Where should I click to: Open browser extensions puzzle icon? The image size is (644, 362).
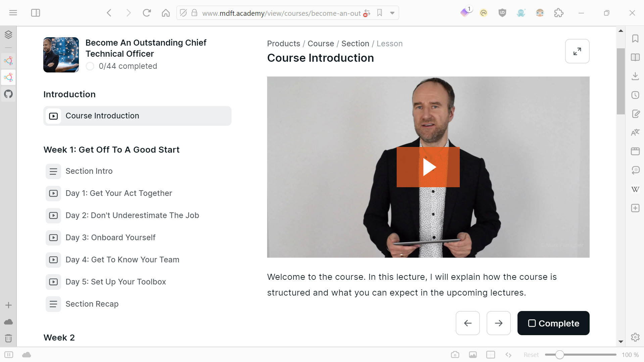pos(559,13)
